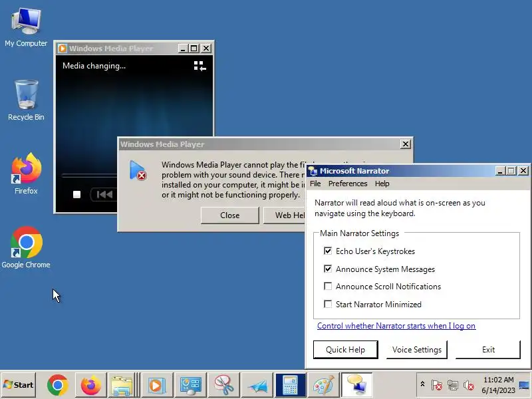532x399 pixels.
Task: Open Calculator from the taskbar
Action: (291, 385)
